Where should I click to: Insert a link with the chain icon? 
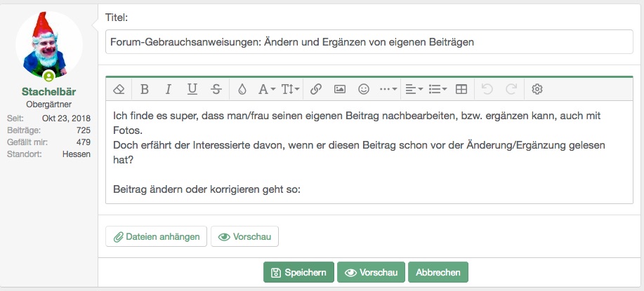point(316,89)
